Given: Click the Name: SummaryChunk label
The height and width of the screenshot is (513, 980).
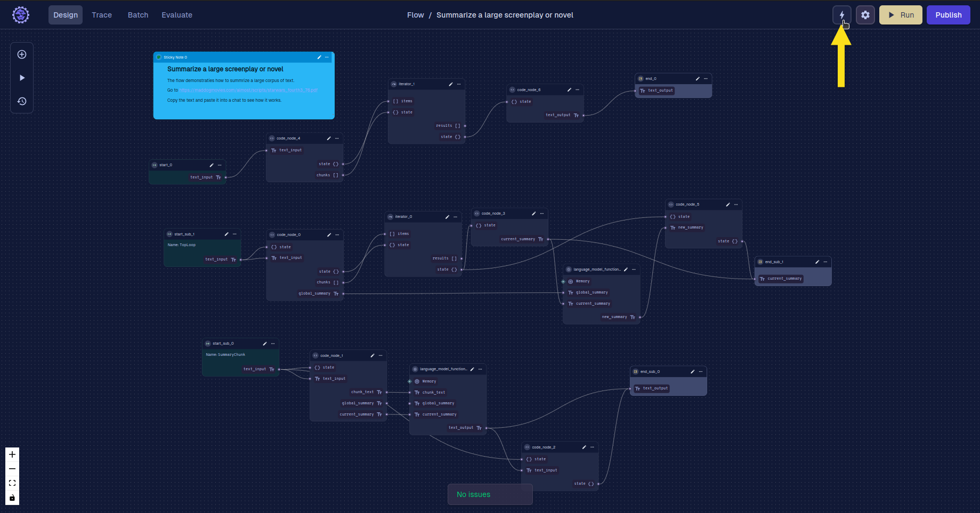Looking at the screenshot, I should [225, 355].
